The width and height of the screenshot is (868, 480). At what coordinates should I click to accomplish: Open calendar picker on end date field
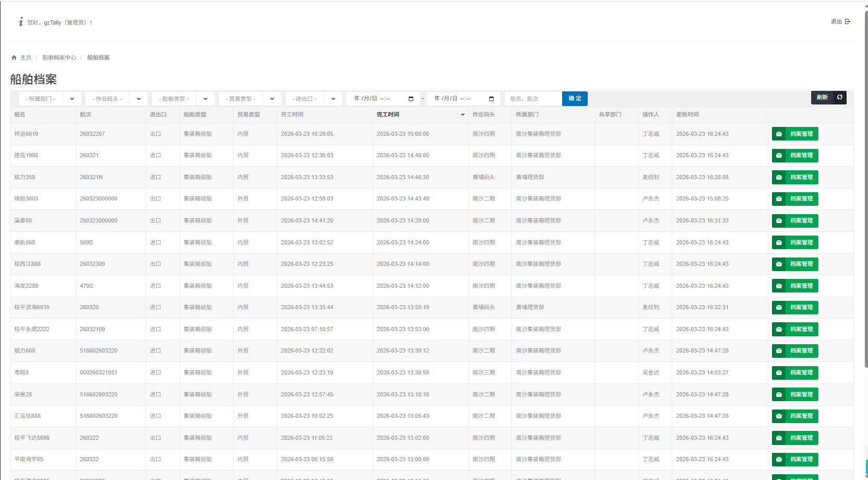(491, 99)
